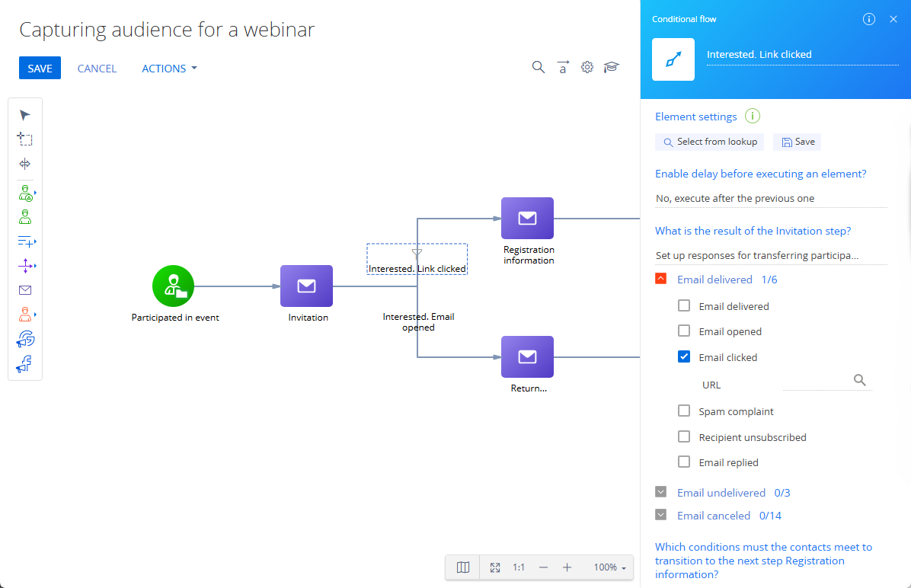The height and width of the screenshot is (588, 911).
Task: Collapse the Email delivered 1/6 group
Action: 660,278
